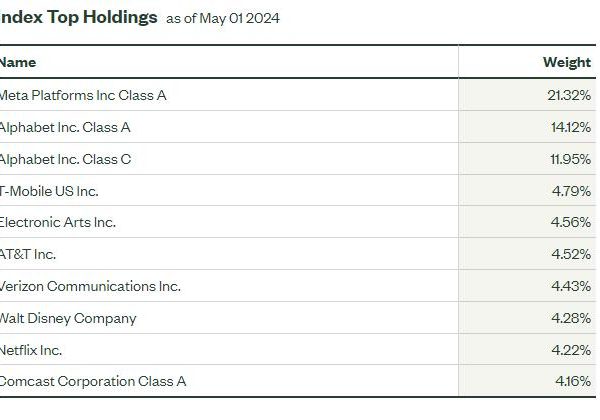Click the Index Top Holdings heading

(78, 18)
